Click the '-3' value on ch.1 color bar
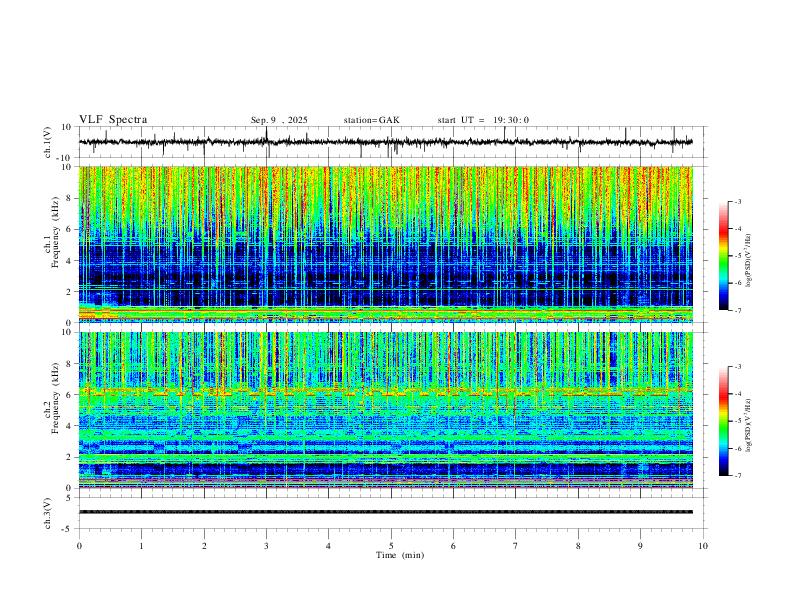The image size is (792, 612). tap(738, 201)
